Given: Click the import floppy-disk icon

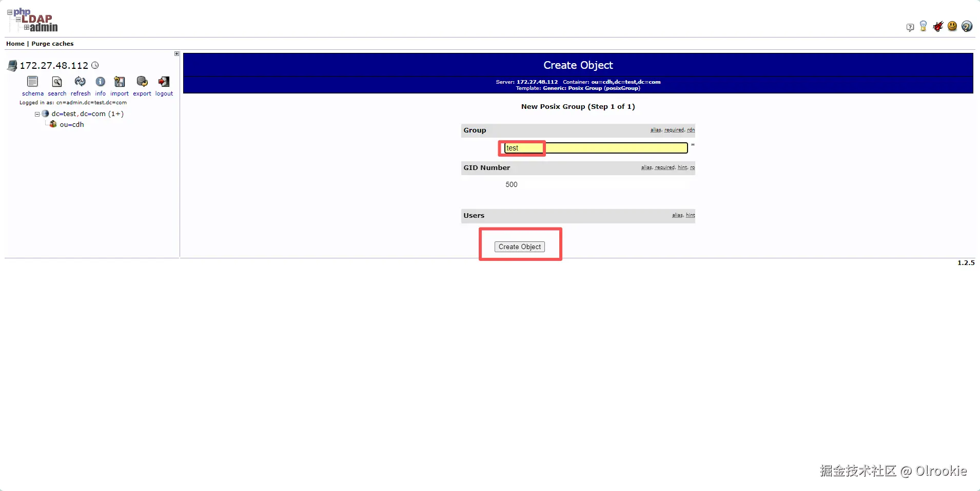Looking at the screenshot, I should click(120, 82).
